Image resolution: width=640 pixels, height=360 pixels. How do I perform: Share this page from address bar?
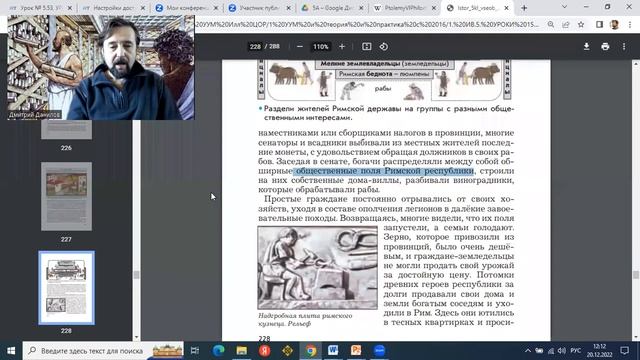click(566, 24)
